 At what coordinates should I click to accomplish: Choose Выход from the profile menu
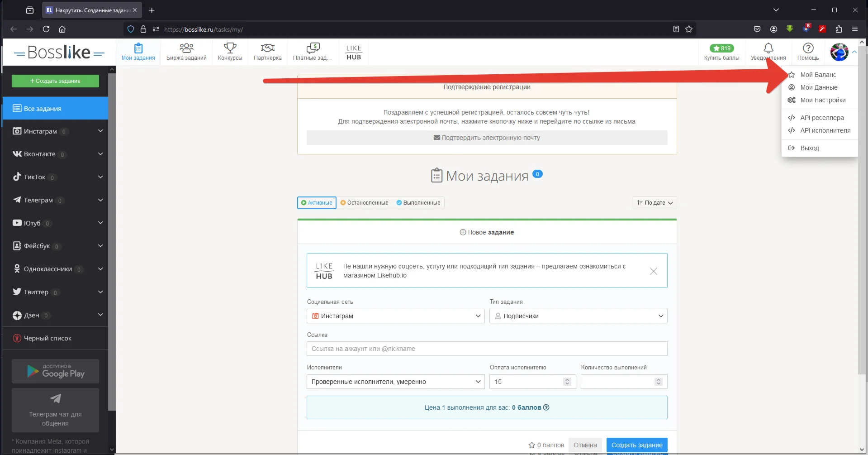(x=809, y=148)
